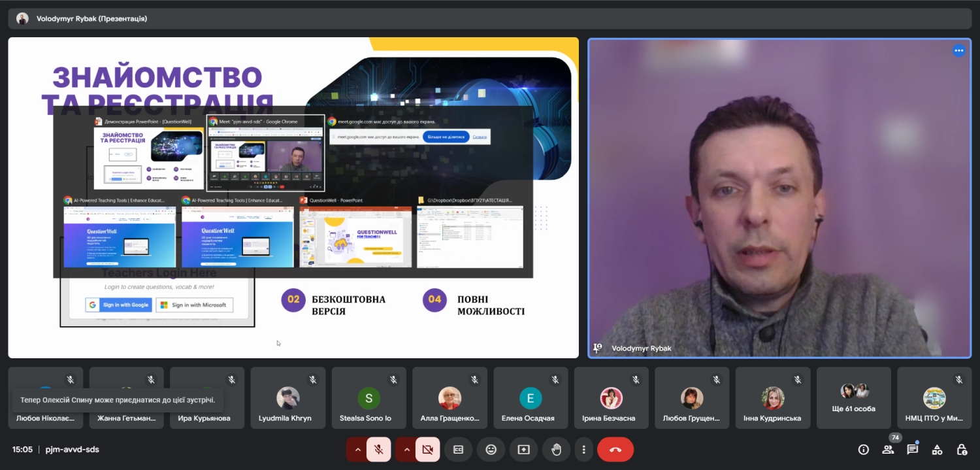Open Любов Грущен's participant tile

(692, 397)
